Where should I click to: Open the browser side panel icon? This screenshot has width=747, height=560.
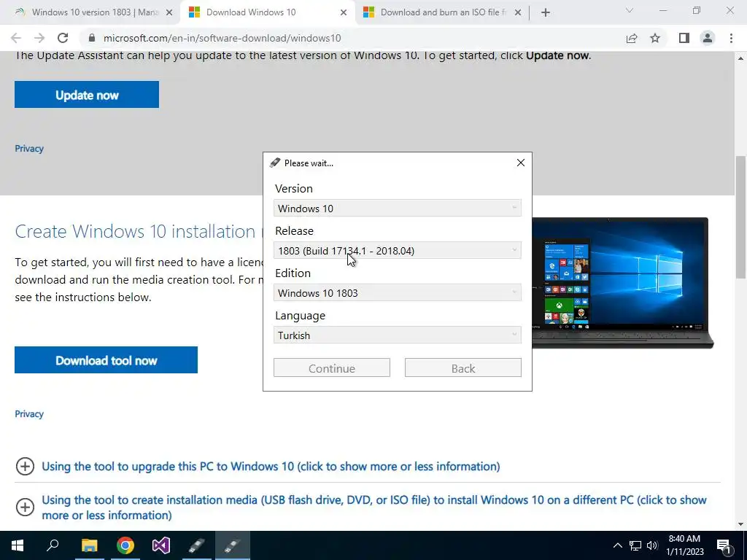(x=684, y=38)
